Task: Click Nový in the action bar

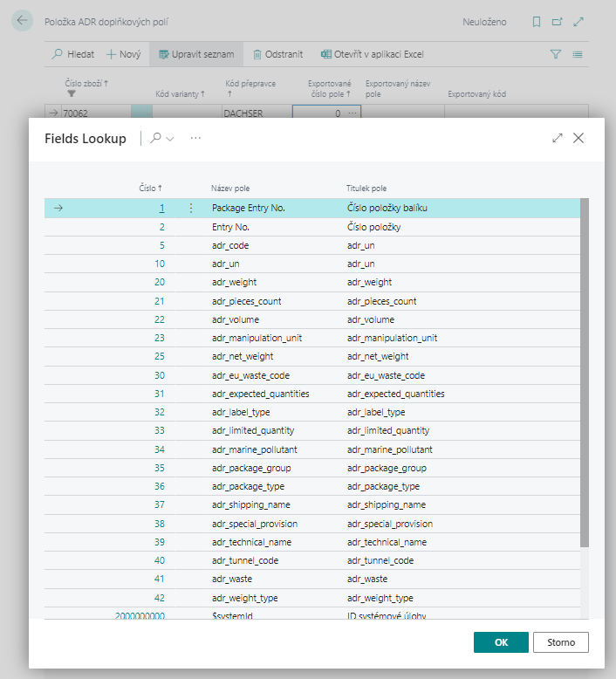Action: tap(123, 54)
